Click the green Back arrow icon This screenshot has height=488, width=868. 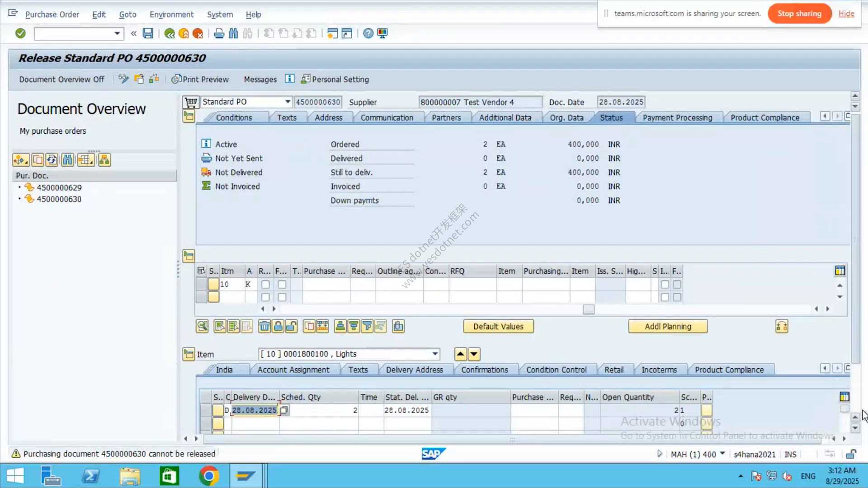click(170, 33)
